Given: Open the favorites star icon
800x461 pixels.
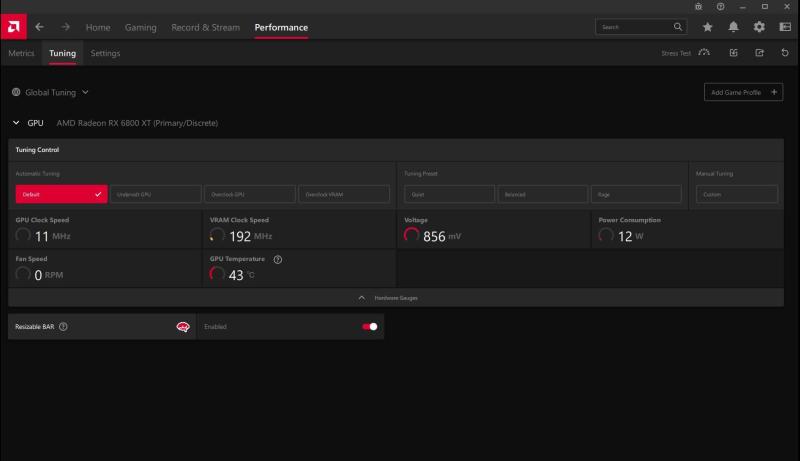Looking at the screenshot, I should click(708, 27).
